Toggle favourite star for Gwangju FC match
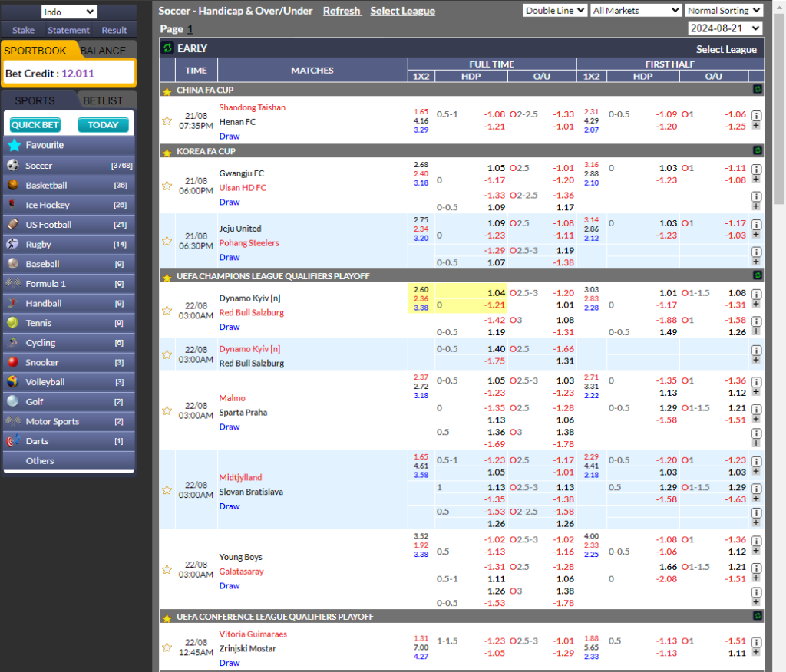This screenshot has height=672, width=786. click(167, 186)
